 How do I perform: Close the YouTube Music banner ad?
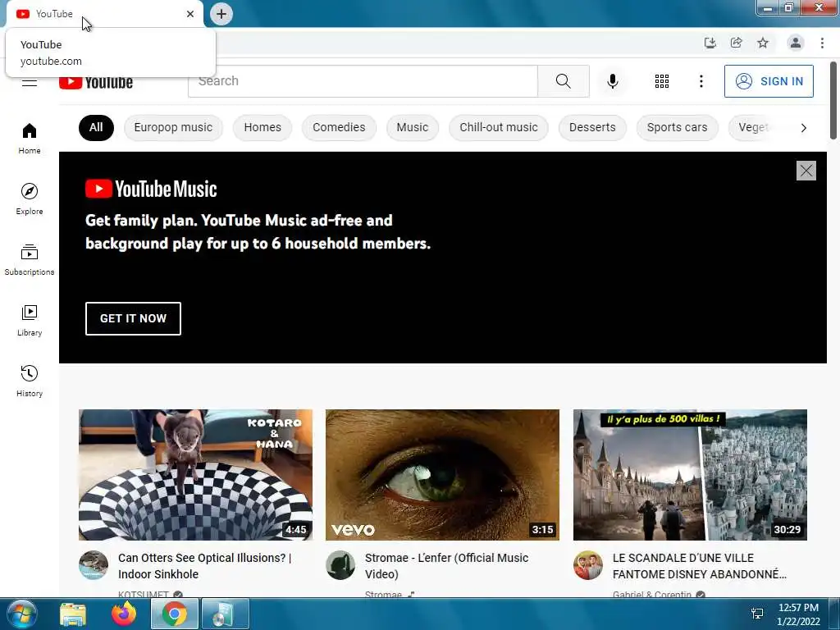[x=806, y=171]
